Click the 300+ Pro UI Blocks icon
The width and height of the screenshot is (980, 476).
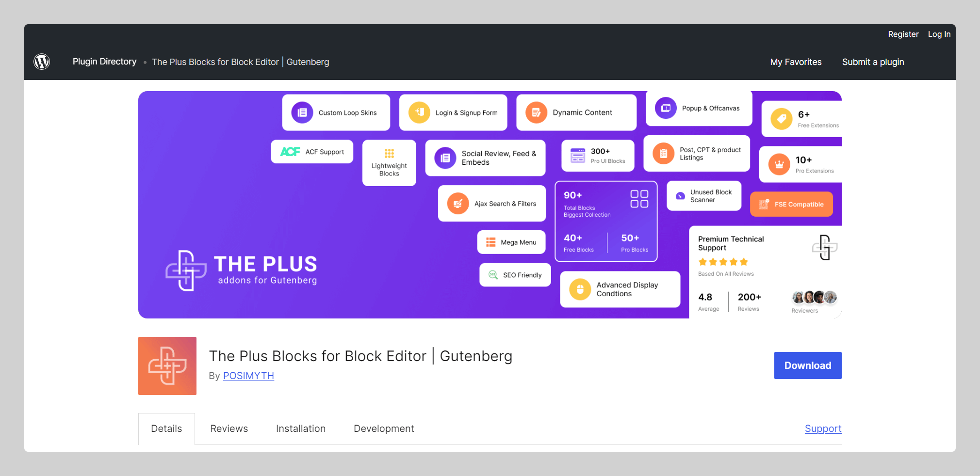[578, 156]
